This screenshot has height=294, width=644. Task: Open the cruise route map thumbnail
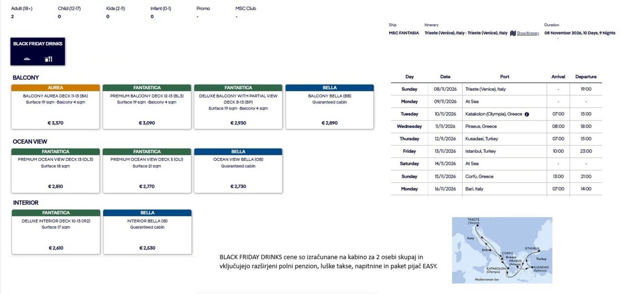click(x=502, y=250)
